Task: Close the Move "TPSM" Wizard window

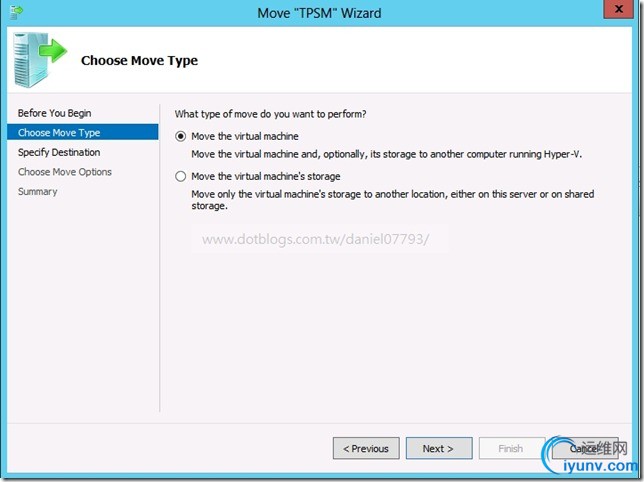Action: (x=619, y=9)
